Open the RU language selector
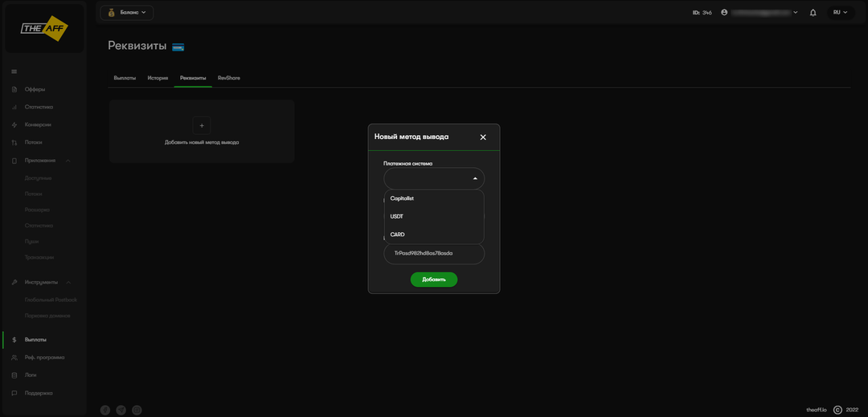The height and width of the screenshot is (417, 868). click(x=840, y=13)
